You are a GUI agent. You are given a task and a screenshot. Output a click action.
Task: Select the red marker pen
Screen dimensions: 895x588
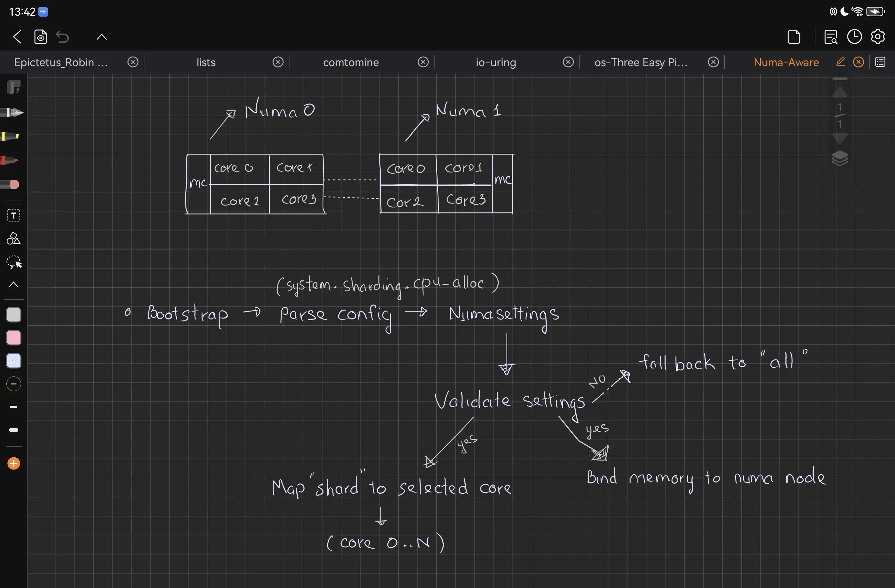[x=9, y=160]
